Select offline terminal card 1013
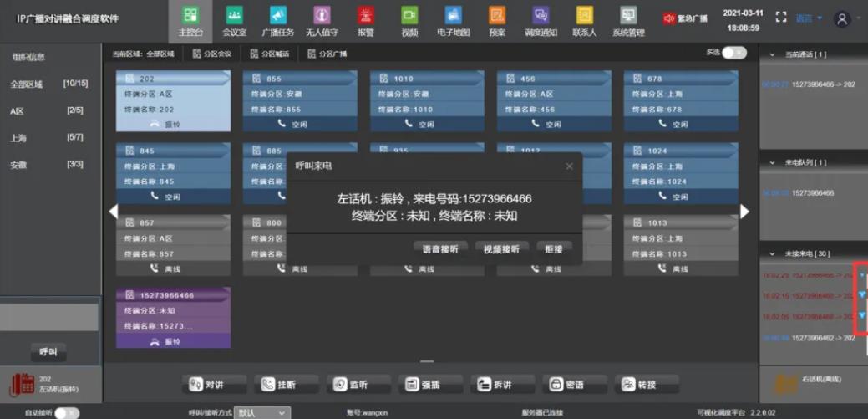The width and height of the screenshot is (868, 419). [681, 246]
